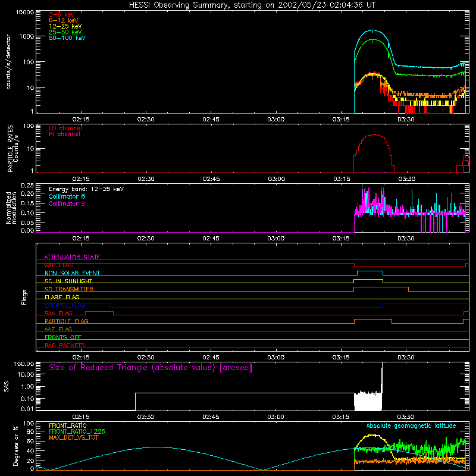Select the 6-12 keV legend label
This screenshot has width=476, height=476.
click(63, 20)
